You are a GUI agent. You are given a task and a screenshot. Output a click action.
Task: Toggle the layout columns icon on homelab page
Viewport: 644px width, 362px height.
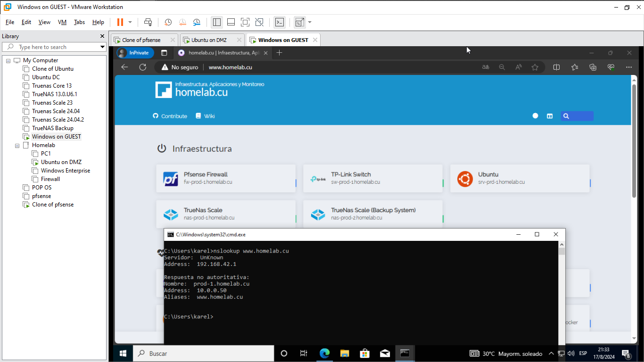click(x=550, y=116)
